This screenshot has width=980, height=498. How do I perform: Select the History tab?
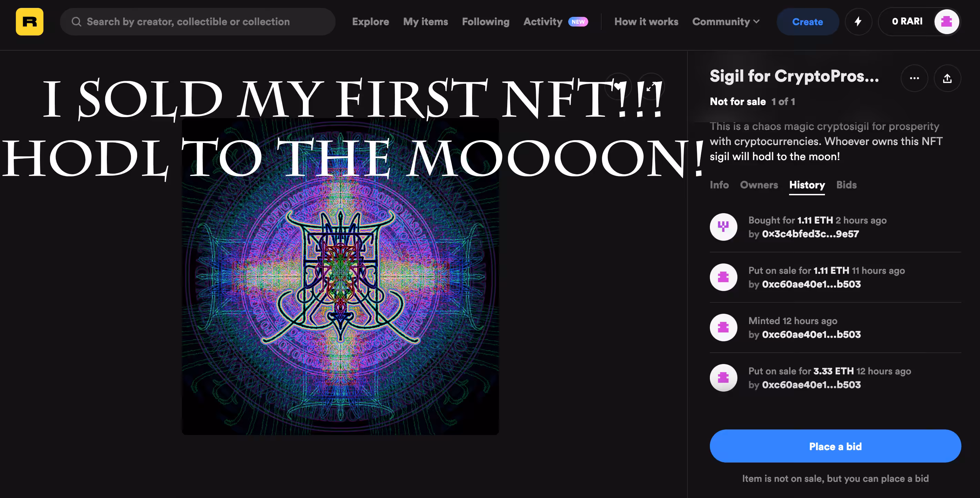tap(807, 185)
